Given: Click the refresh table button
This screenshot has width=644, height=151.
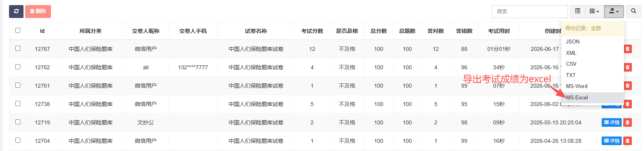Looking at the screenshot, I should 16,11.
